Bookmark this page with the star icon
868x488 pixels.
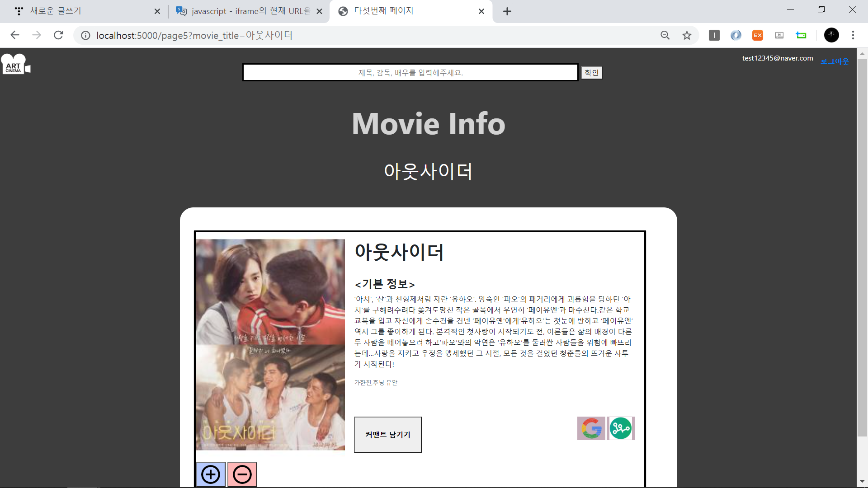pyautogui.click(x=687, y=35)
